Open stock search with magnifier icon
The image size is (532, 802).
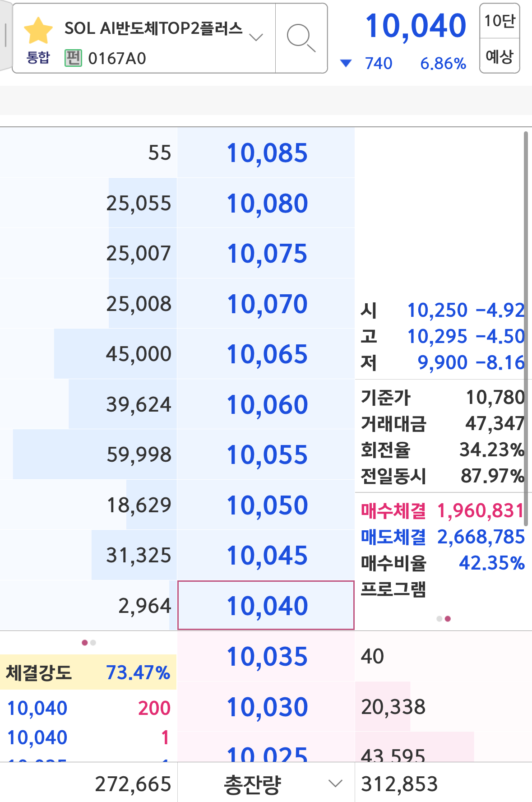[301, 38]
